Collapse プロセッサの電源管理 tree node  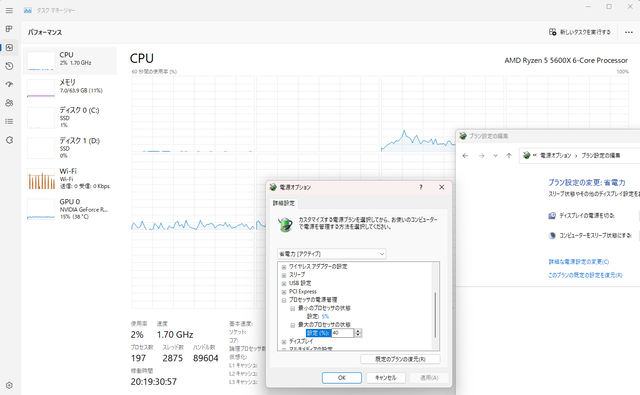click(x=284, y=300)
